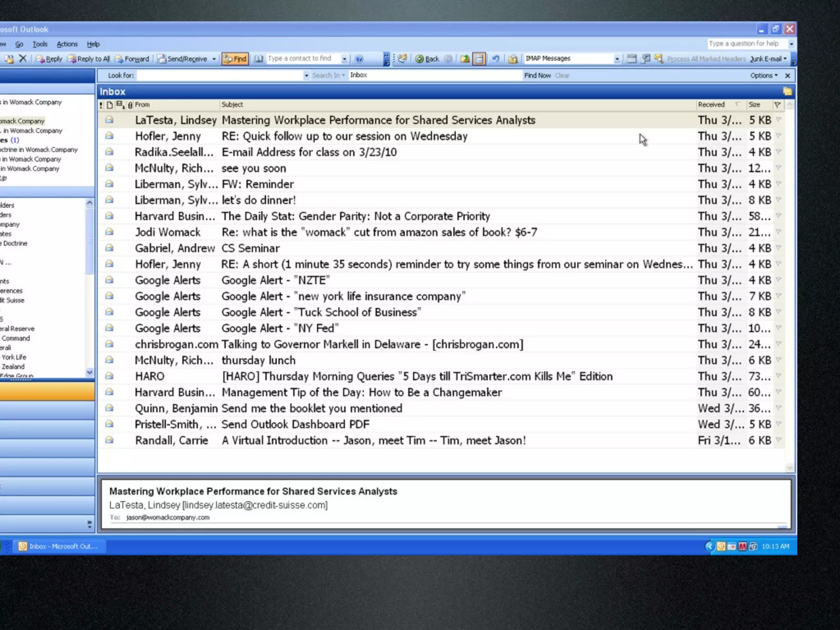Expand the Send/Receive dropdown arrow
Viewport: 840px width, 630px height.
coord(214,59)
